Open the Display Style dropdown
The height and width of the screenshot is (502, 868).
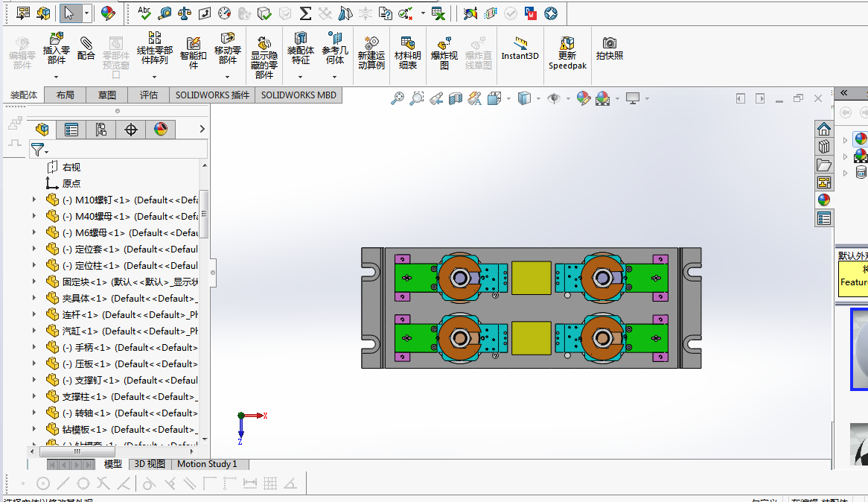(539, 99)
